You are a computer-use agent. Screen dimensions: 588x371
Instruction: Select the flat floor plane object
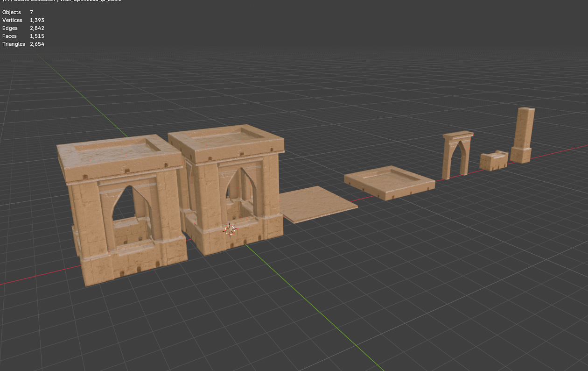click(318, 204)
